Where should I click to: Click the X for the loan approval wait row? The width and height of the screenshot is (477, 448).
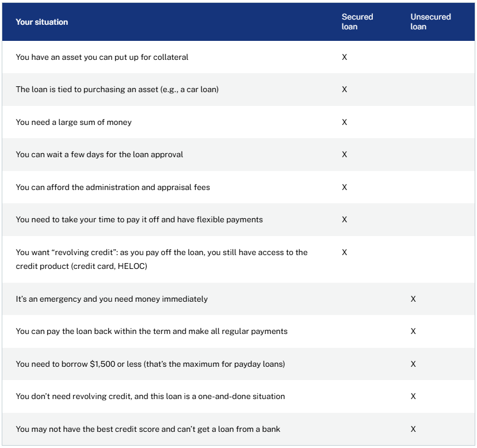(345, 154)
